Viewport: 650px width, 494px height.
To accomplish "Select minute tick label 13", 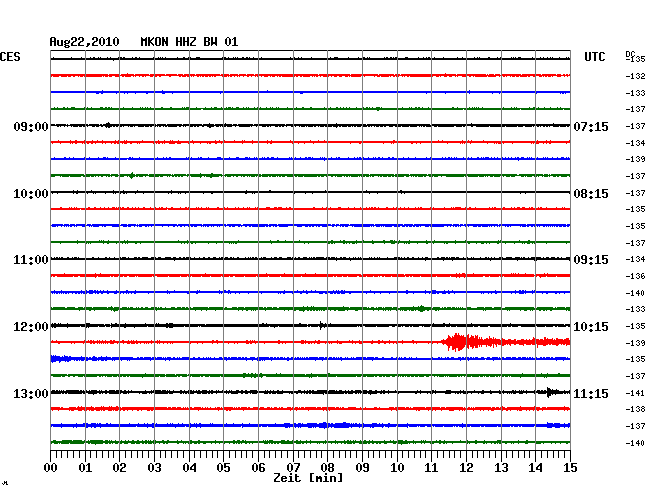I will pyautogui.click(x=501, y=468).
